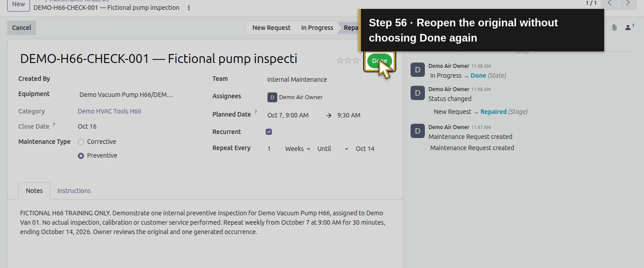Click the planned start Oct 7, 9:00 AM

point(288,115)
